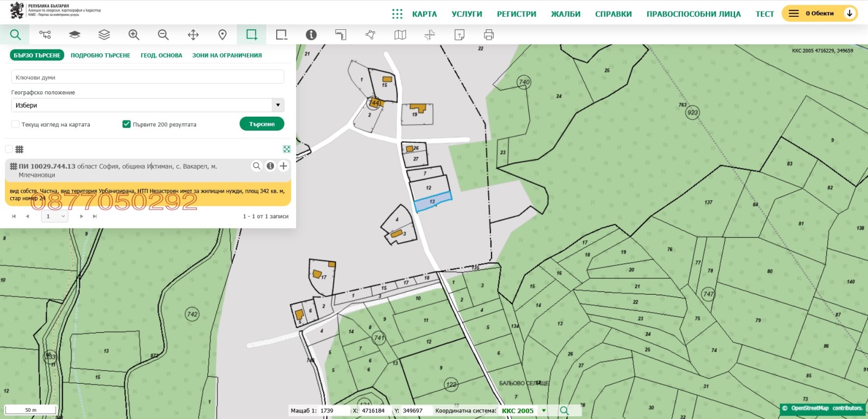The height and width of the screenshot is (419, 868).
Task: Uncheck 'Първите 200 резултата' checkbox
Action: [126, 124]
